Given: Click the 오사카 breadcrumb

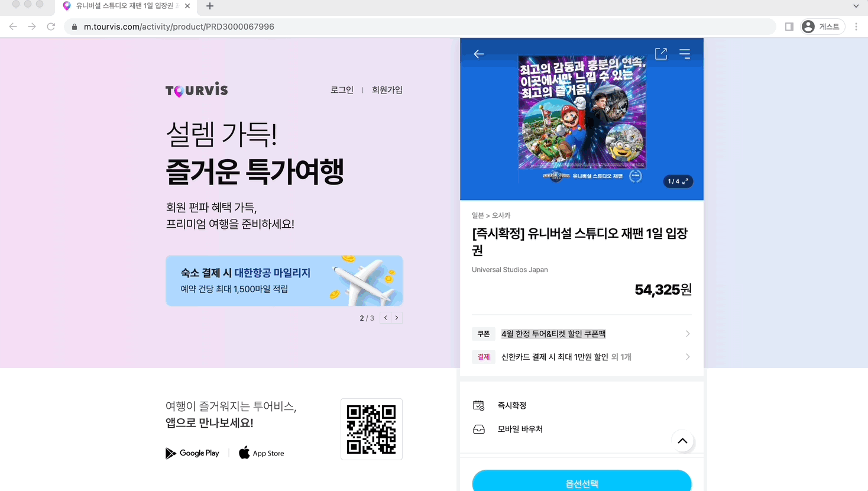Looking at the screenshot, I should pyautogui.click(x=501, y=215).
